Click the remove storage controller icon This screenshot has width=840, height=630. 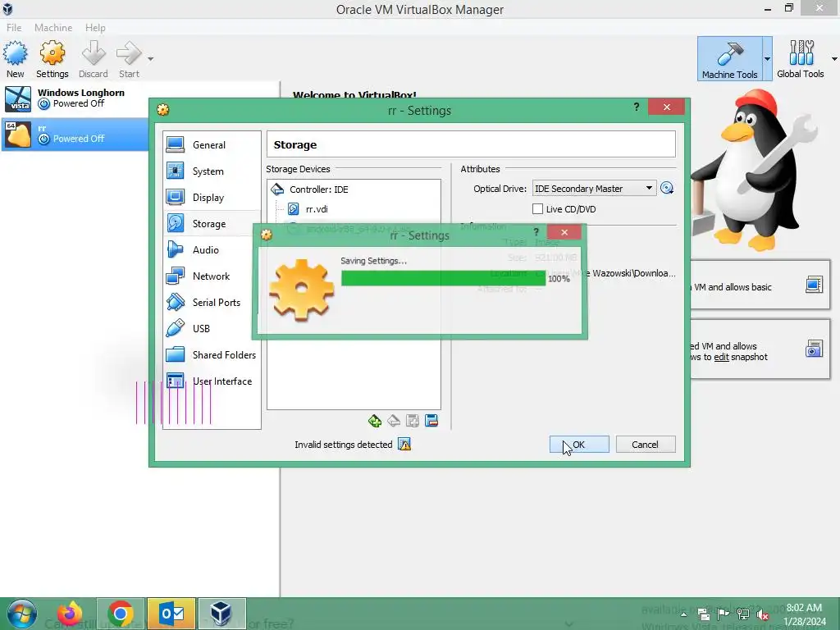(394, 421)
